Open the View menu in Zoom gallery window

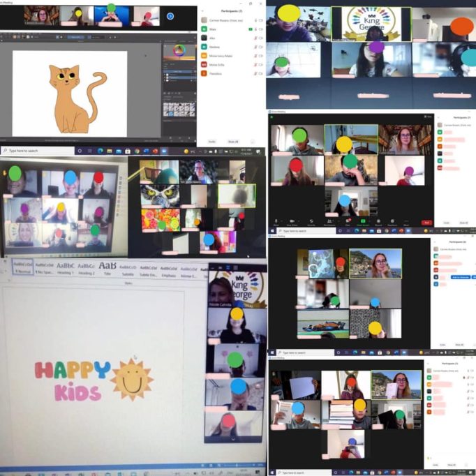(x=428, y=117)
